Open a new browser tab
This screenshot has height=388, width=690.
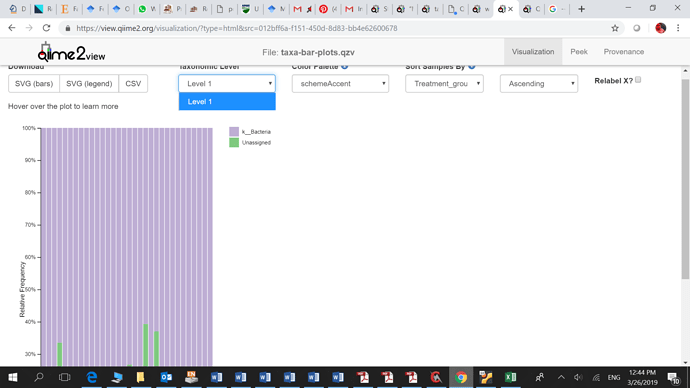coord(581,9)
